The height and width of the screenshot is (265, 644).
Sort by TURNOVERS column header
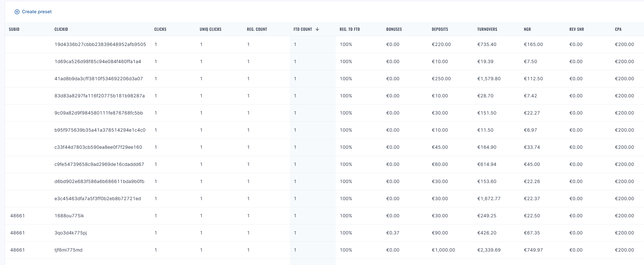click(x=487, y=29)
